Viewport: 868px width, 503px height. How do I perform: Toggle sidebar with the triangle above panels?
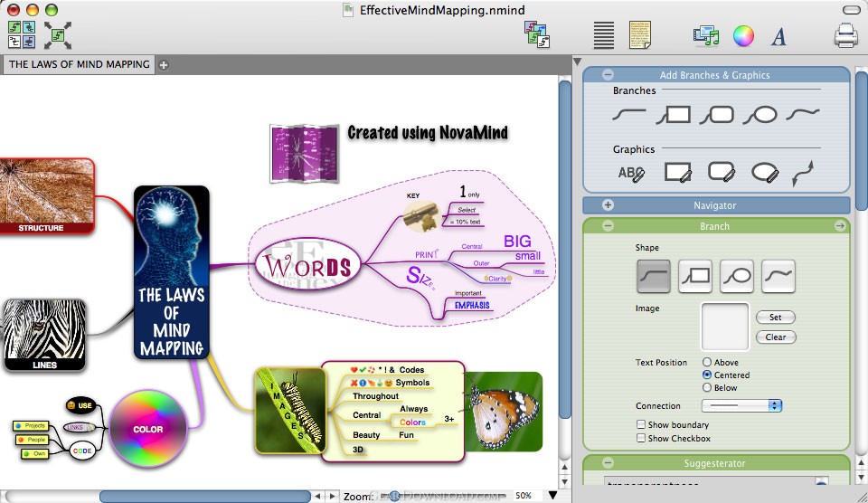pos(578,62)
